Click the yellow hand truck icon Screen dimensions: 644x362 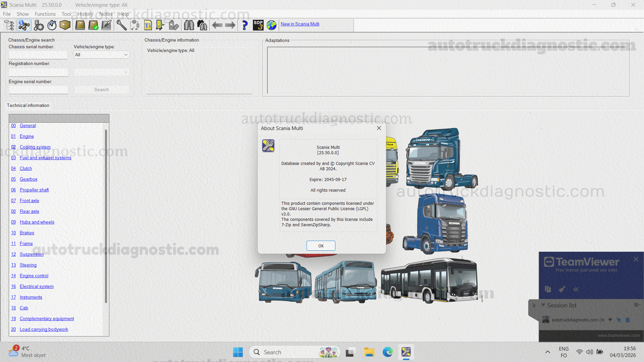160,25
